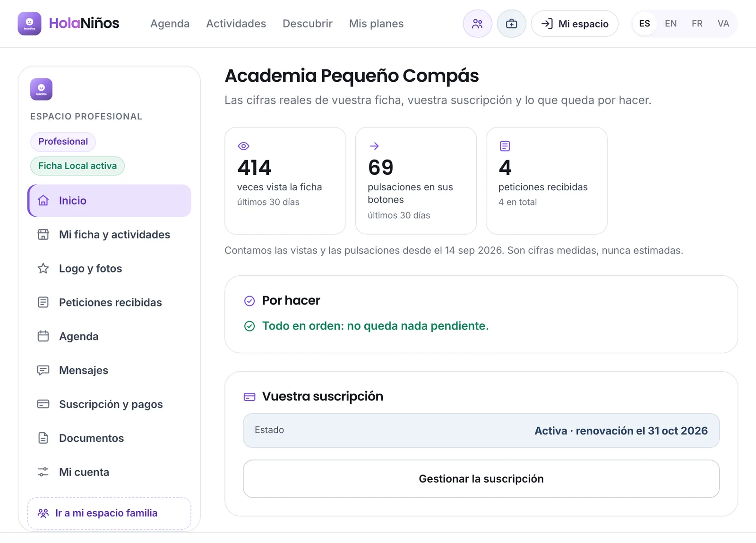Switch language to ES
Viewport: 756px width, 543px height.
[644, 24]
